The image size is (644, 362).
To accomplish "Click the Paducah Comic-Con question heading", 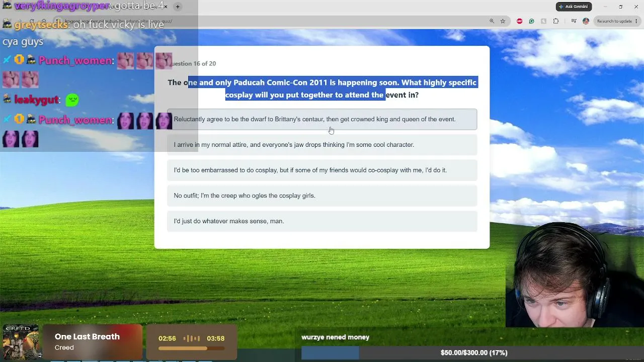I will coord(322,88).
